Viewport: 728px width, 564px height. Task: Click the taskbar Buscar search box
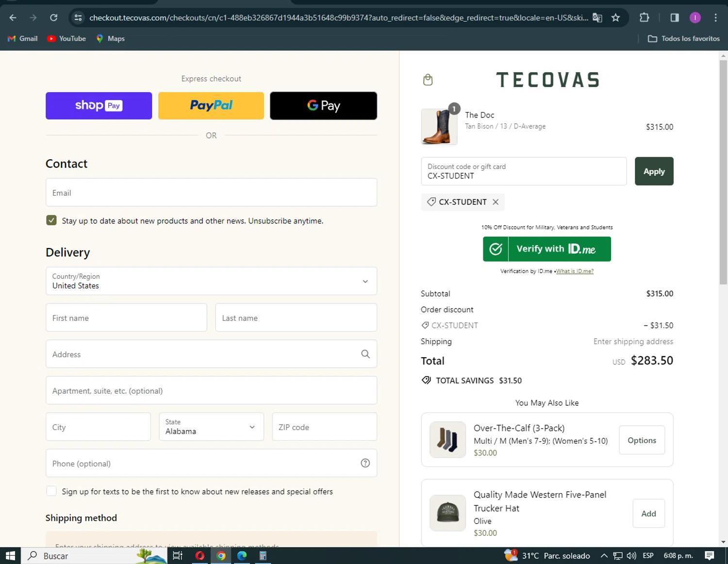pyautogui.click(x=94, y=556)
